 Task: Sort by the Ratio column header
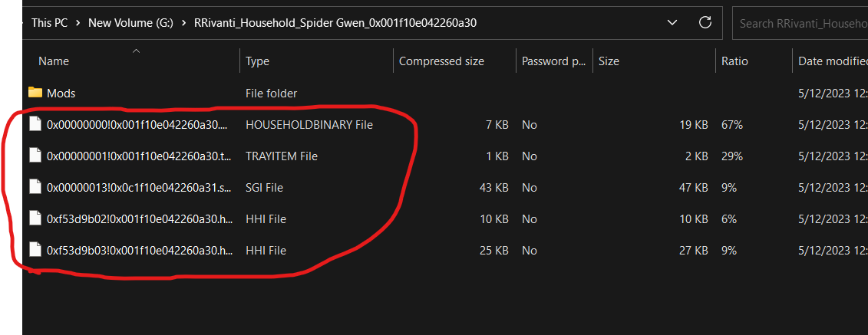[x=734, y=61]
